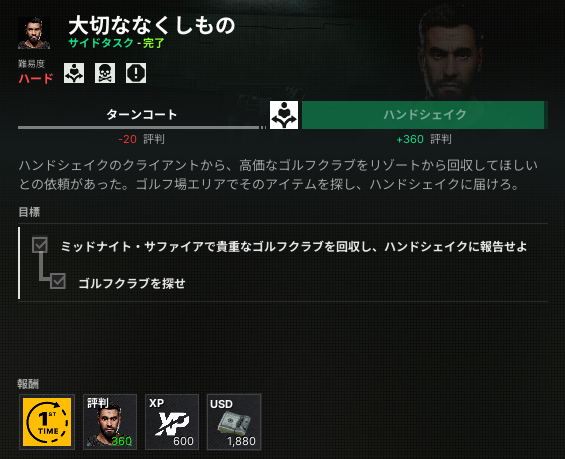Screen dimensions: 565x459
Task: Click the mission title 大切ななくしもの
Action: [x=152, y=26]
